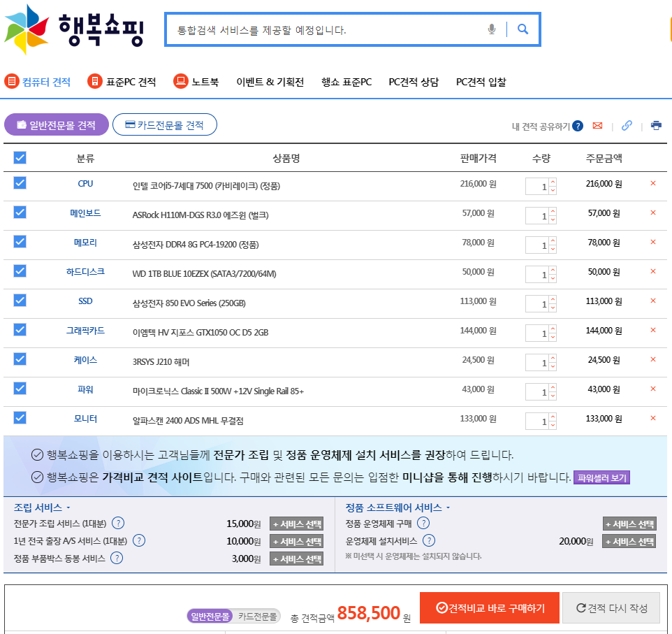
Task: Select 카드전문몰 price toggle near total
Action: coord(257,617)
